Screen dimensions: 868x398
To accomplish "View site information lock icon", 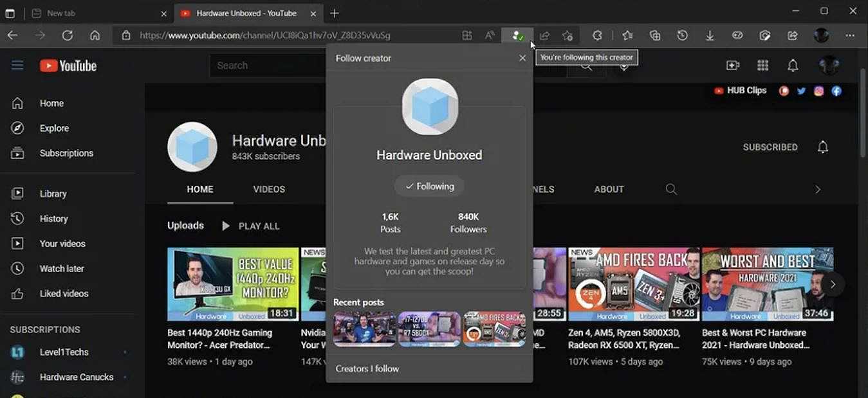I will pos(126,36).
